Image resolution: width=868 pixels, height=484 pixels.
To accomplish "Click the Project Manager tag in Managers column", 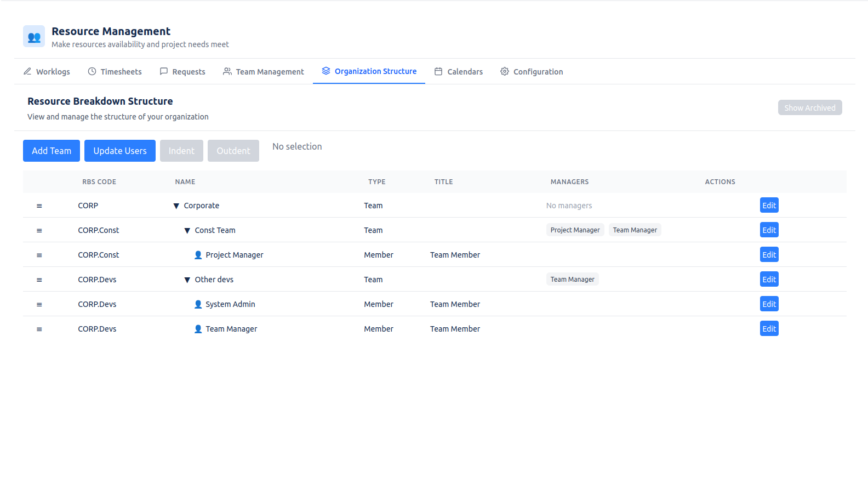I will [x=575, y=230].
